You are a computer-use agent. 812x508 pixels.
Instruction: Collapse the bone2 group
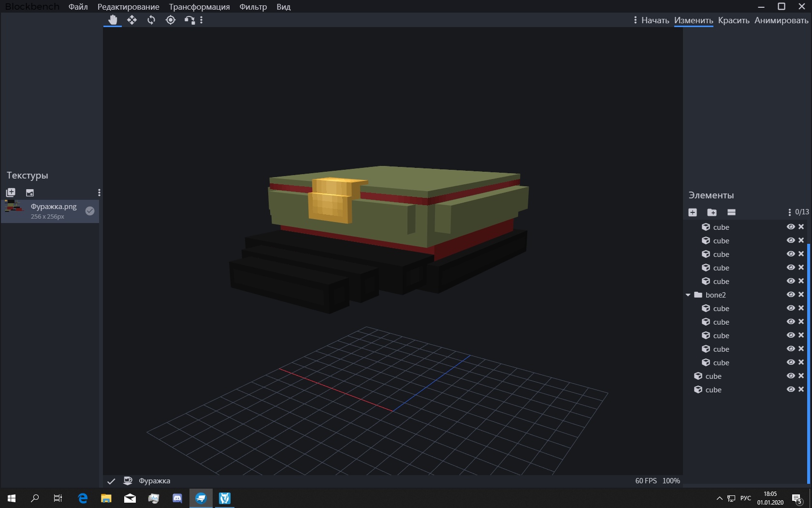click(688, 295)
